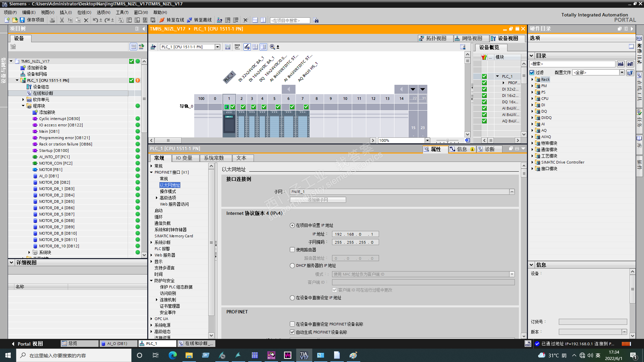This screenshot has height=362, width=644.
Task: Click the zoom slider in device view
Action: [447, 140]
